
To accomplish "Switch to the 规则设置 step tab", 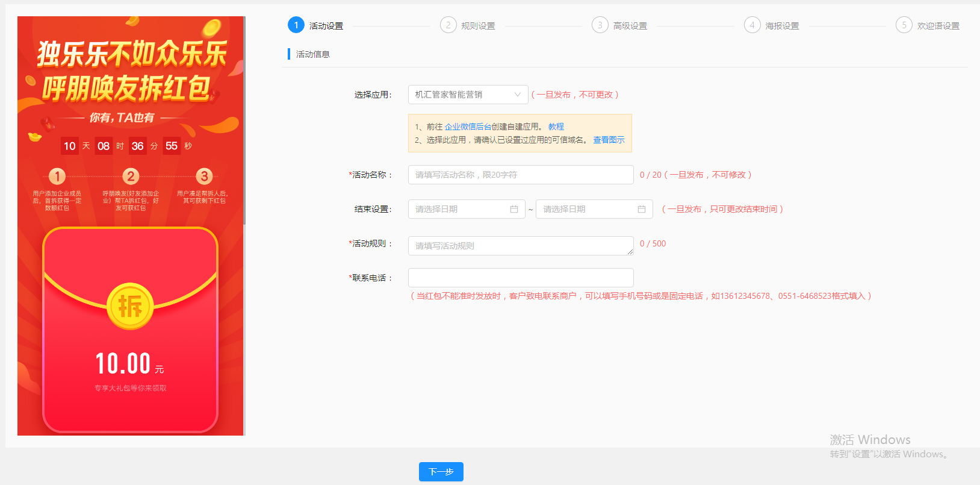I will pos(478,26).
